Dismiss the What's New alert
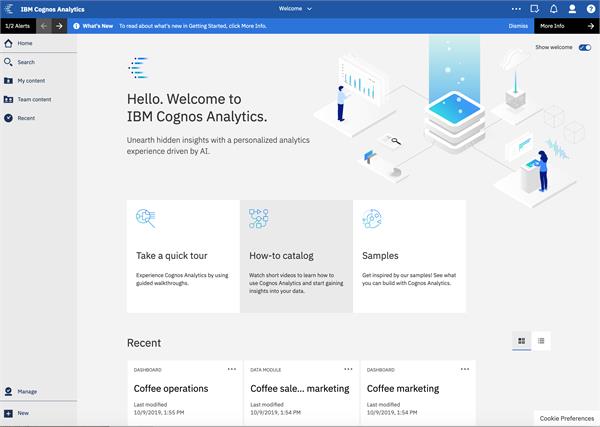The image size is (600, 427). pyautogui.click(x=518, y=26)
